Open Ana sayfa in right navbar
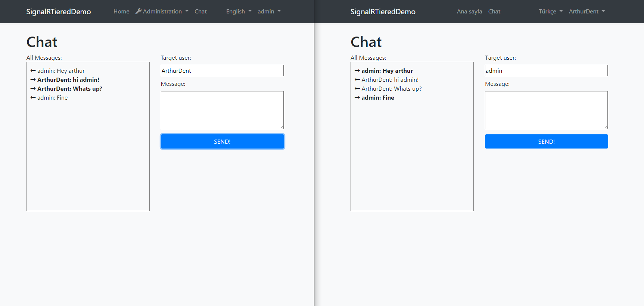 pos(469,11)
